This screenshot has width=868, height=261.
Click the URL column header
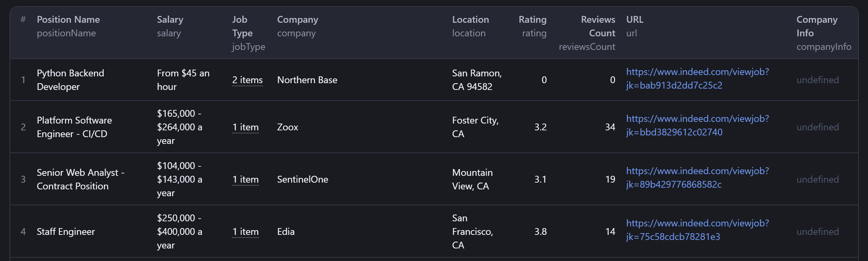634,20
